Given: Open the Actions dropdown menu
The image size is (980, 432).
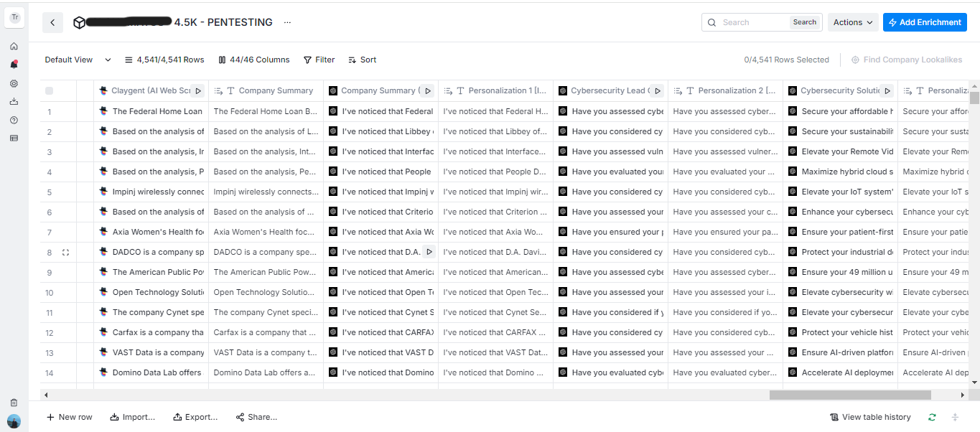Looking at the screenshot, I should click(x=853, y=22).
